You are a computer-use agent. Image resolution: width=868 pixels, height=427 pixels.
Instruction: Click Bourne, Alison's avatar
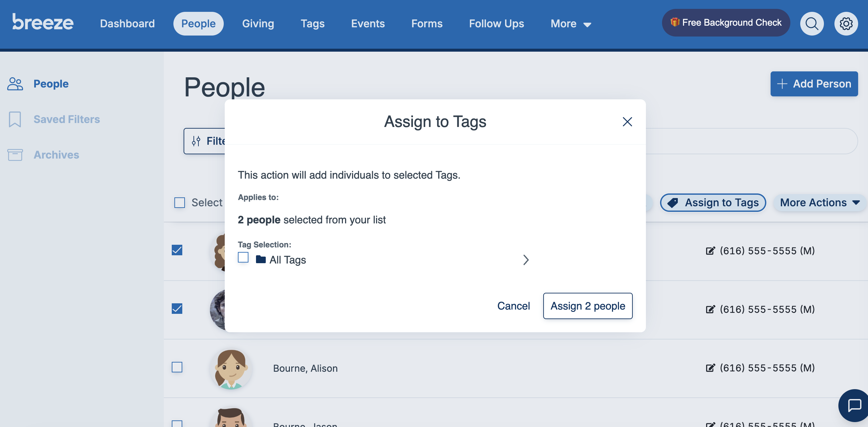(x=231, y=369)
